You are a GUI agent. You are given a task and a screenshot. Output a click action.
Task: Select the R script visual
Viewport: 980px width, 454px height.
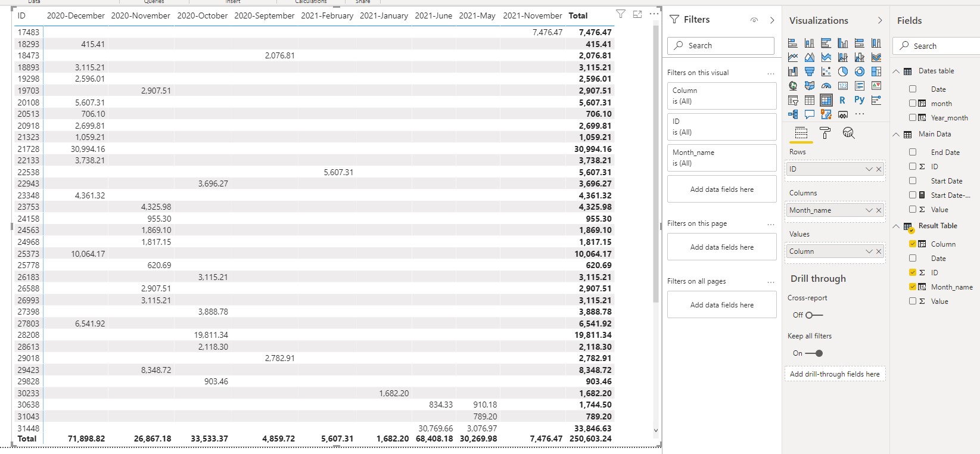(x=842, y=100)
